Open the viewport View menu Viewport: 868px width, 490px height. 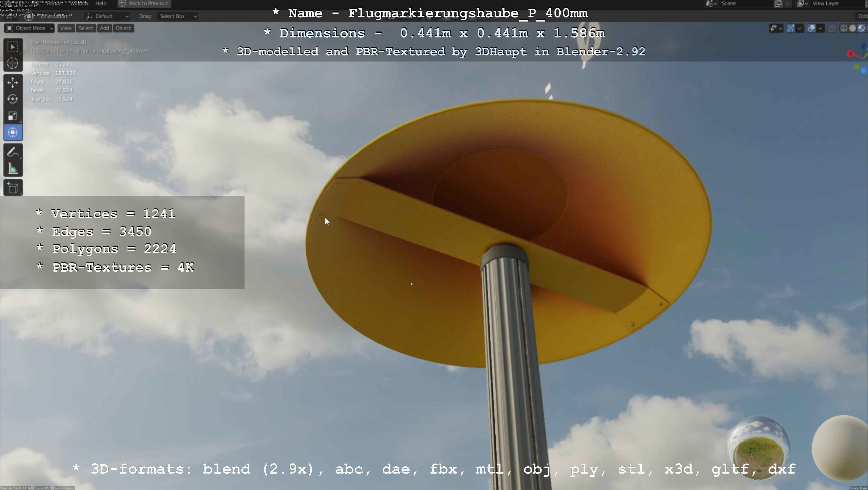pos(66,28)
